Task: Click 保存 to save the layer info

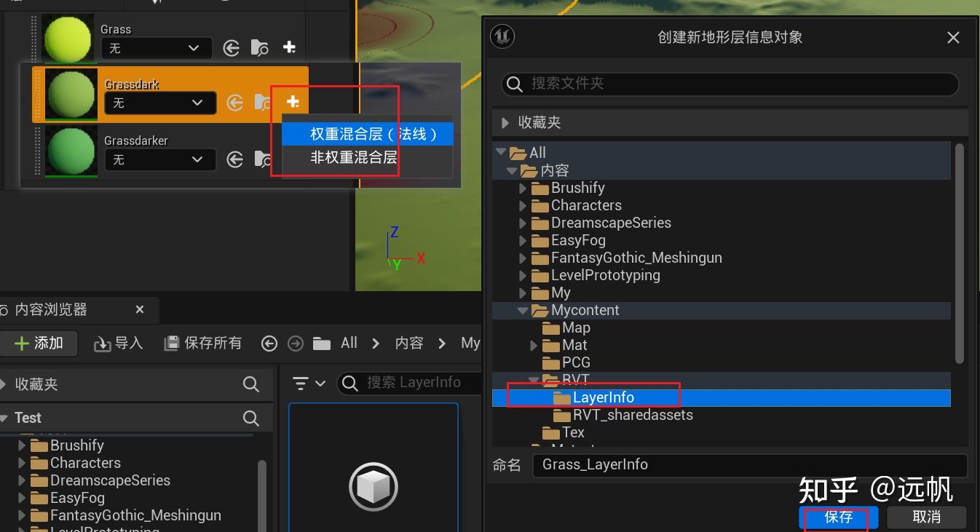Action: click(x=838, y=517)
